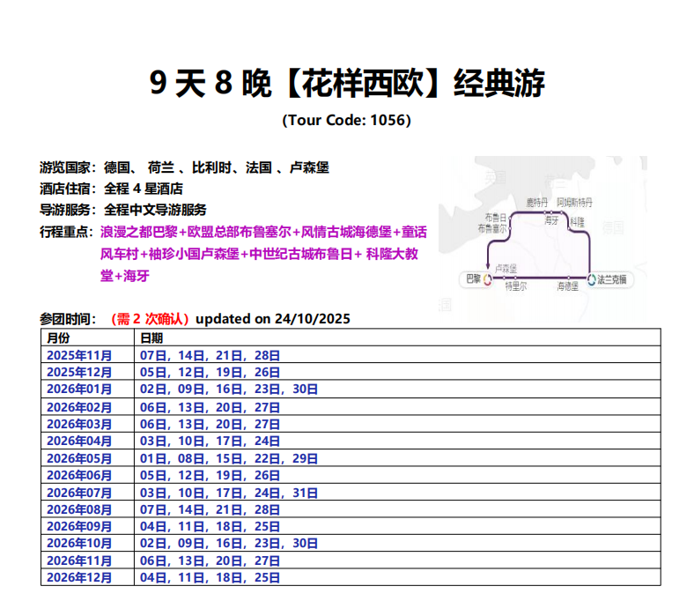Click the 2026年05月 month row label
The image size is (694, 616).
[80, 457]
